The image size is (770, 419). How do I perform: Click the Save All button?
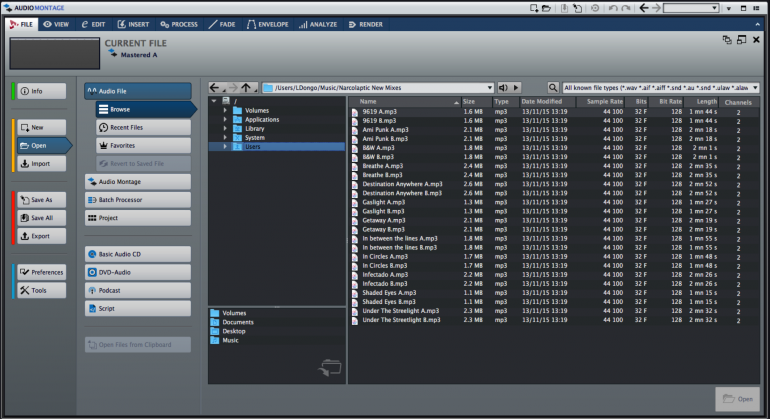click(42, 218)
